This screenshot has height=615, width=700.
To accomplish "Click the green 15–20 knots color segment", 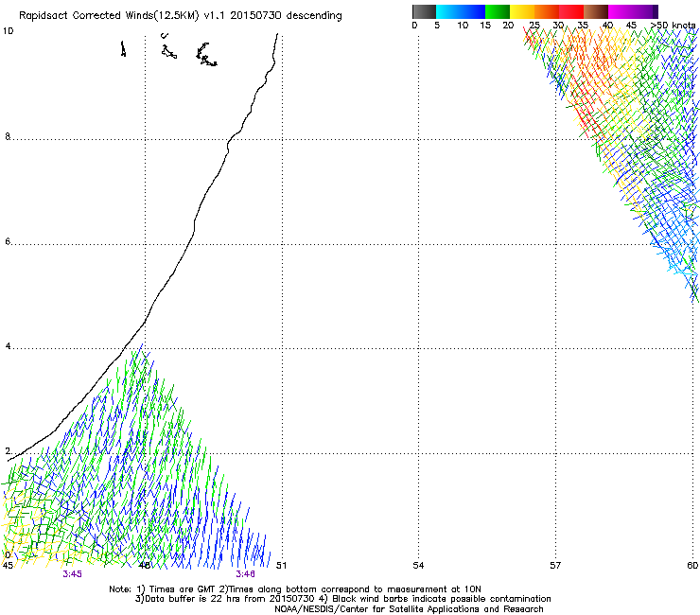I will [498, 11].
